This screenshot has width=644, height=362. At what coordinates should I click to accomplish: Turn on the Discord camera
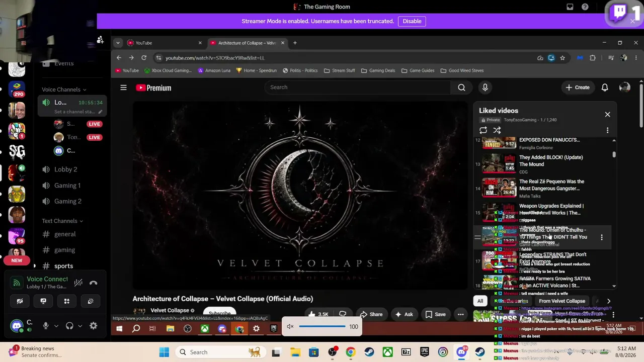point(20,301)
